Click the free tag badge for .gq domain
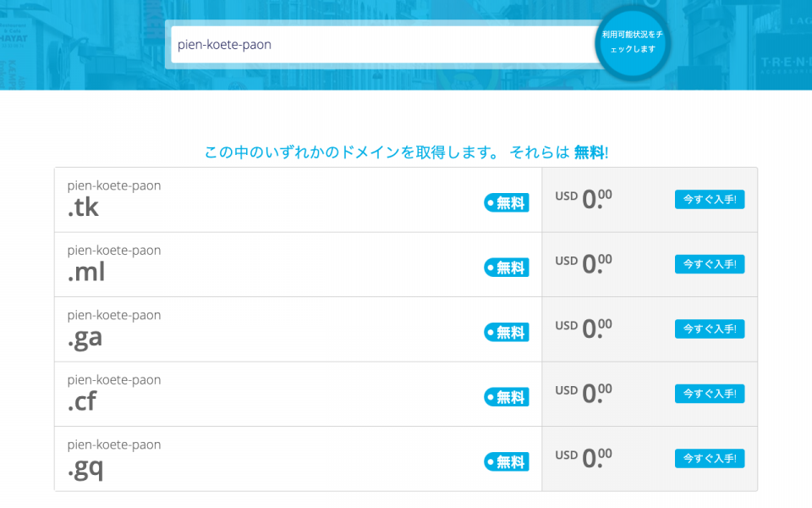This screenshot has height=508, width=812. click(507, 462)
